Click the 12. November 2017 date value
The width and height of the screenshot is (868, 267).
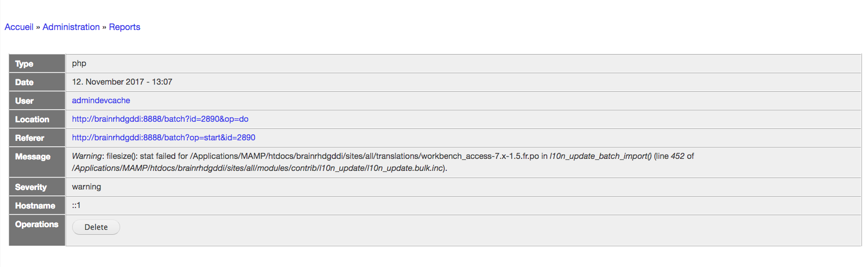click(122, 82)
